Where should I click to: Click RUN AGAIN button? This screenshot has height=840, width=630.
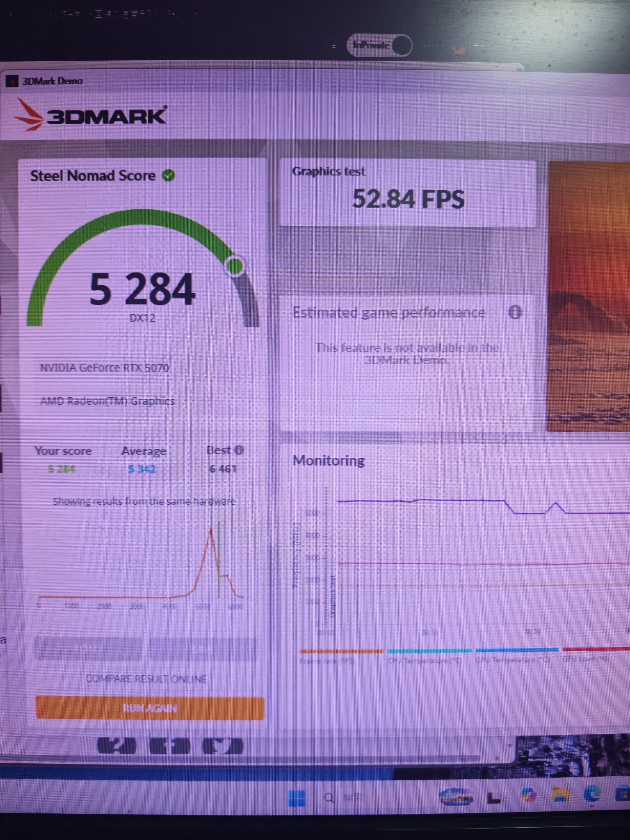click(150, 708)
